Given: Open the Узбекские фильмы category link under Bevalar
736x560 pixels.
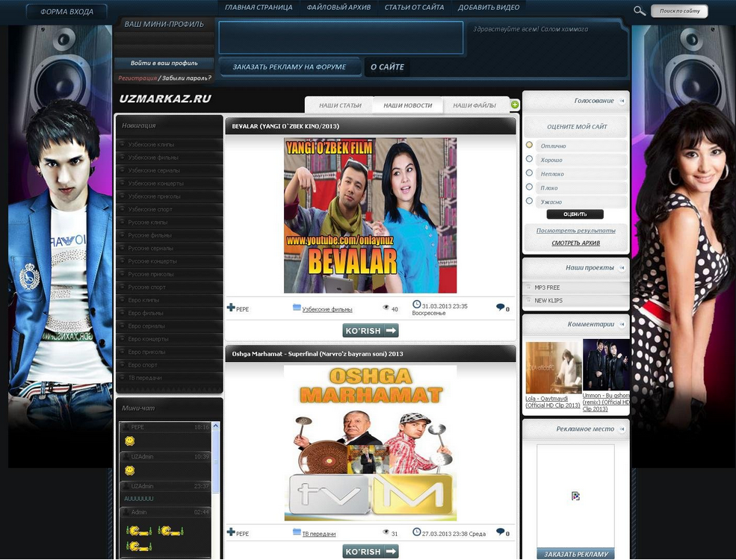Looking at the screenshot, I should coord(327,310).
